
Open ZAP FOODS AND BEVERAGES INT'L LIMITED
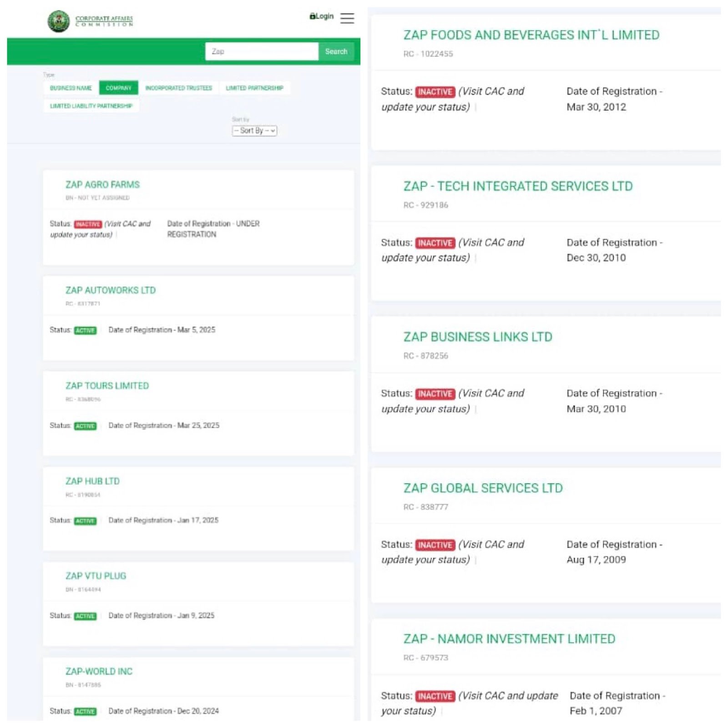[x=531, y=35]
